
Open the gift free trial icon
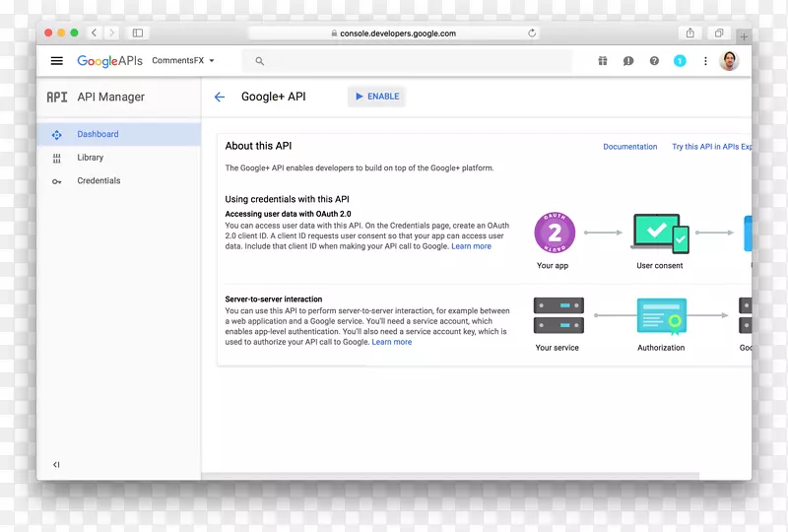(x=603, y=61)
